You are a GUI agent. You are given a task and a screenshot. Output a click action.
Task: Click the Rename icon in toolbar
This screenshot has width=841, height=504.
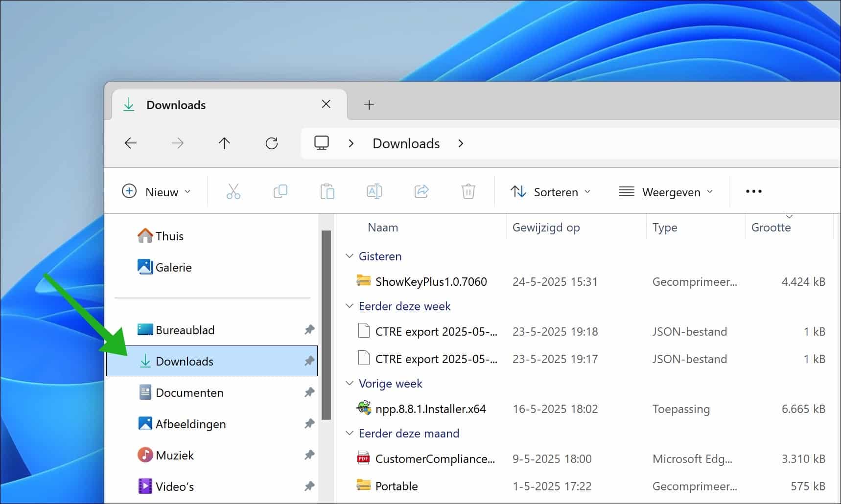click(x=374, y=191)
